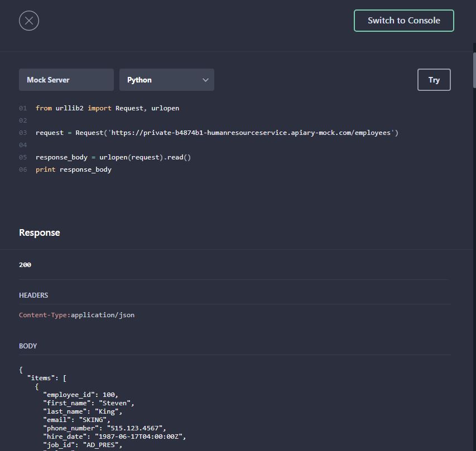Image resolution: width=476 pixels, height=451 pixels.
Task: Close the panel using the X icon
Action: click(29, 21)
